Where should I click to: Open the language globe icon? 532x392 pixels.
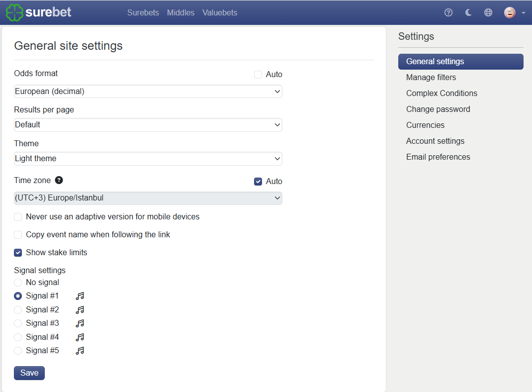click(x=488, y=12)
